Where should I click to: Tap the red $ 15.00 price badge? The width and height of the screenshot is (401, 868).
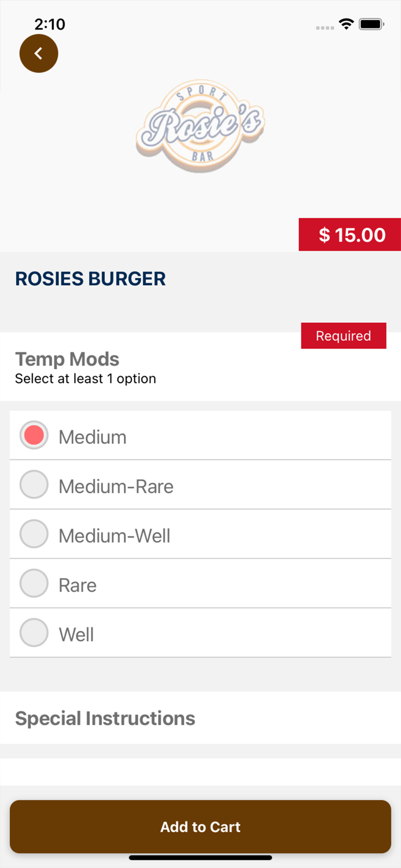350,234
